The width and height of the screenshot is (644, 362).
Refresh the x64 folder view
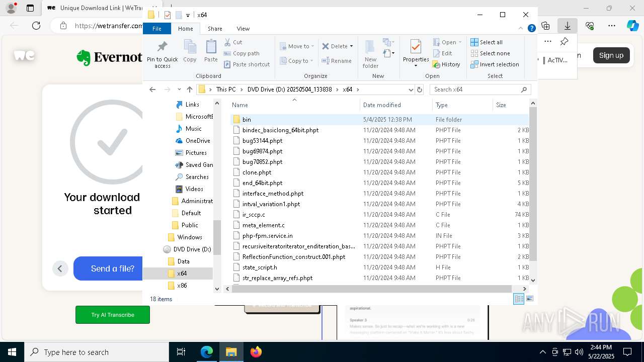coord(420,89)
